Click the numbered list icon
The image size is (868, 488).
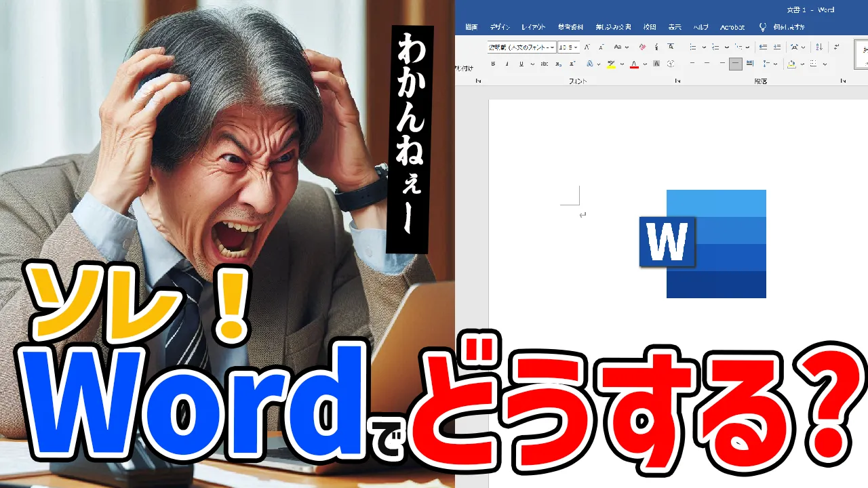(715, 47)
